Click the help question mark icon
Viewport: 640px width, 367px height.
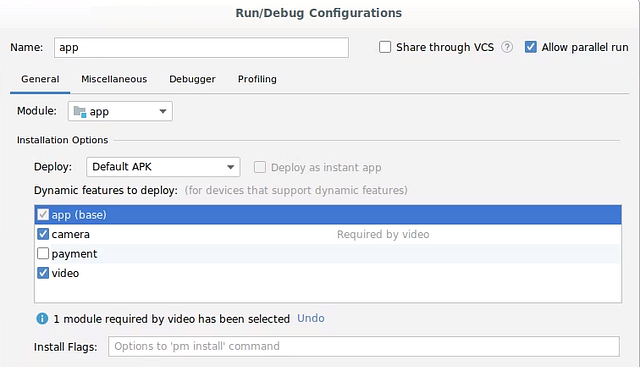(507, 47)
